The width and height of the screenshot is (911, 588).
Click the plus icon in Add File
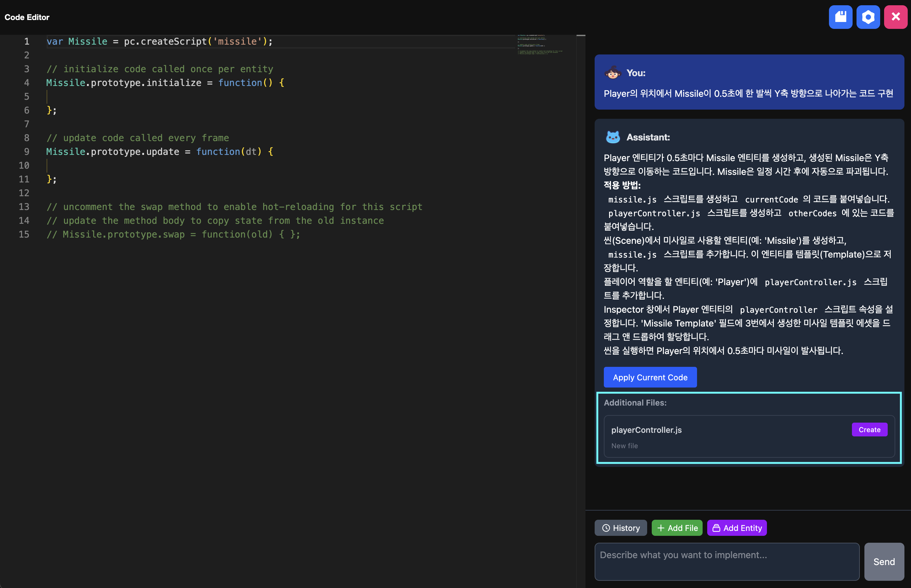[661, 528]
